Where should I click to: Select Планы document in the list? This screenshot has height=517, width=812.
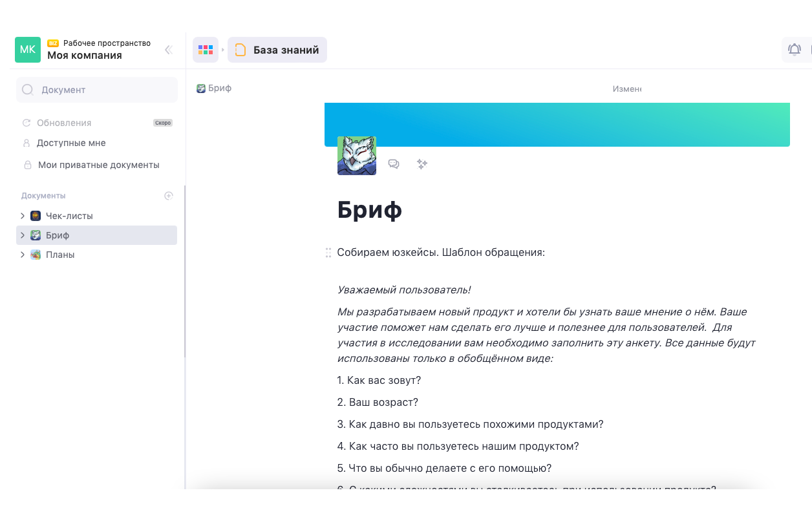(x=60, y=255)
